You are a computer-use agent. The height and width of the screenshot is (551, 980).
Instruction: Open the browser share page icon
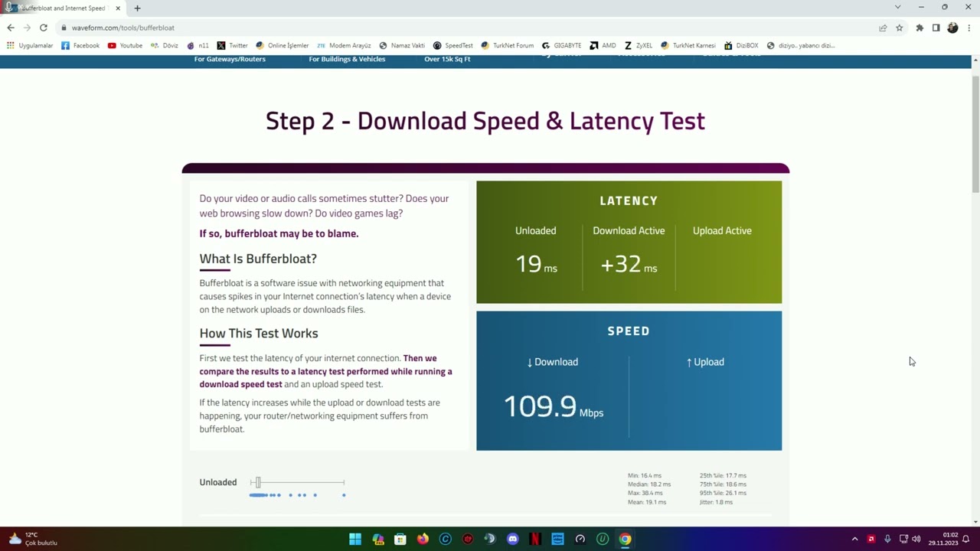(x=883, y=28)
